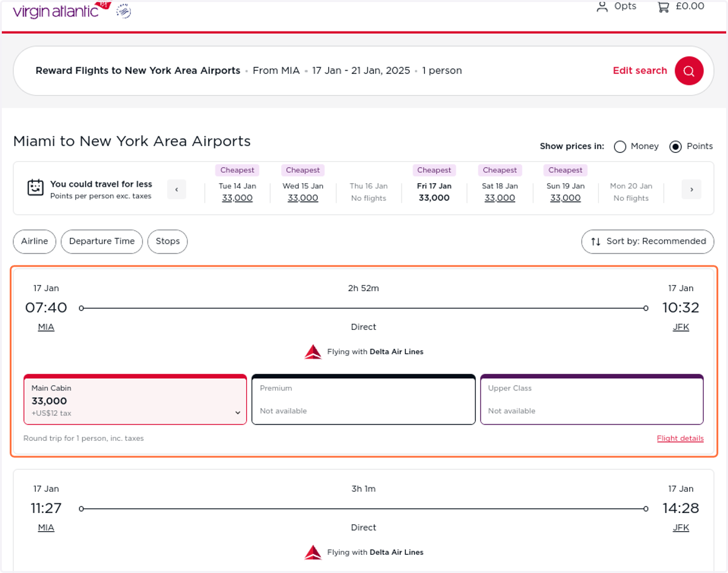
Task: Click the sort arrows icon
Action: [x=596, y=241]
